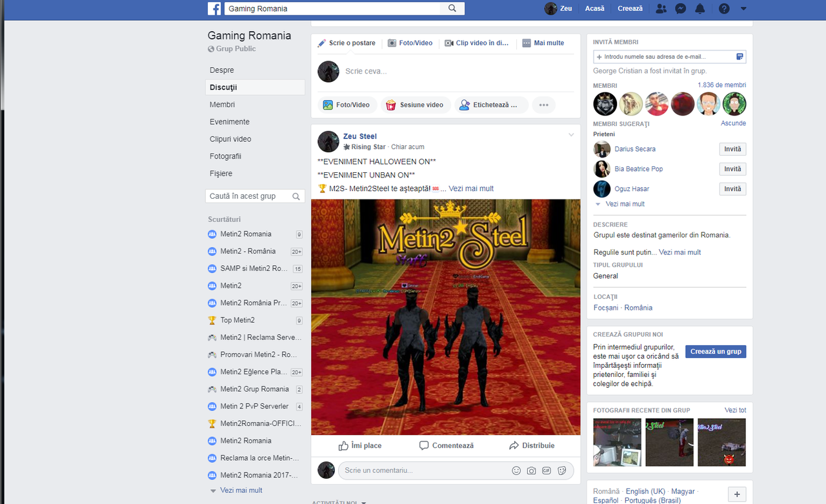This screenshot has width=826, height=504.
Task: Open the Help question mark menu
Action: 723,8
